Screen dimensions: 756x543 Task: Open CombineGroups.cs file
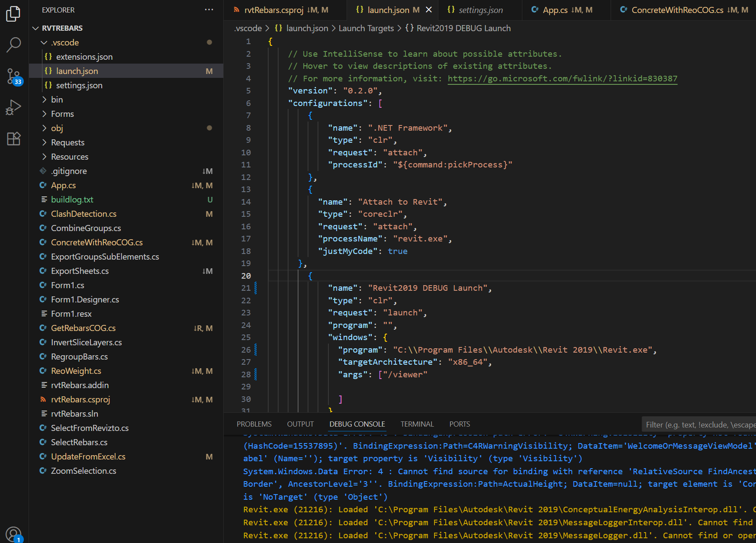pyautogui.click(x=126, y=228)
